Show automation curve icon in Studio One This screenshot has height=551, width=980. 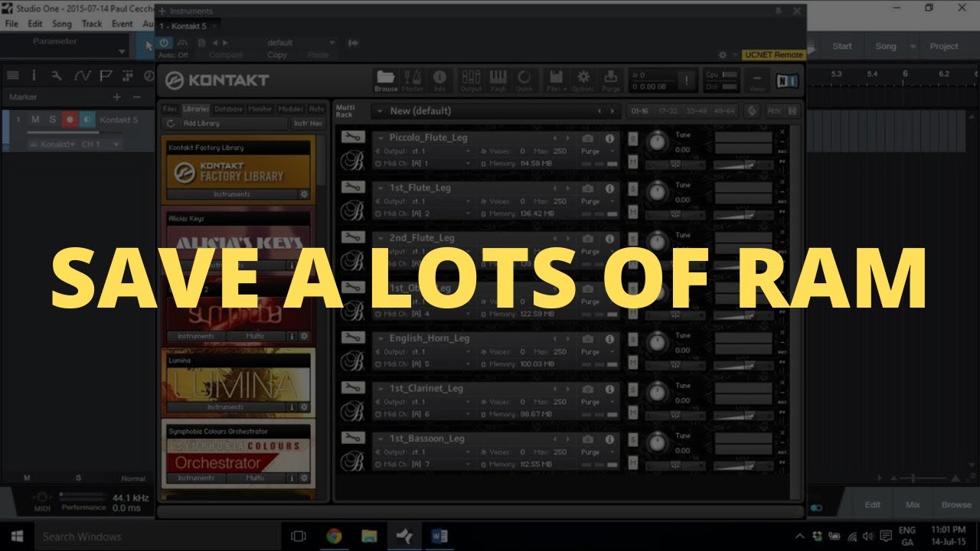[x=82, y=75]
